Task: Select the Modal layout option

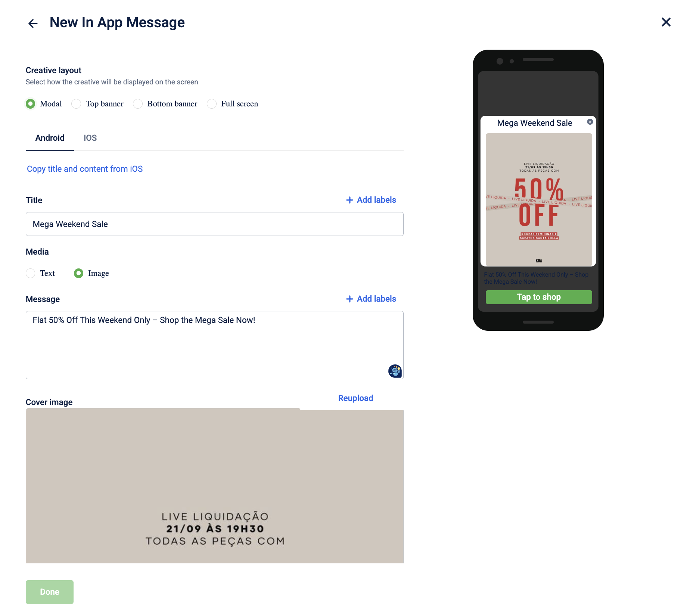Action: (31, 104)
